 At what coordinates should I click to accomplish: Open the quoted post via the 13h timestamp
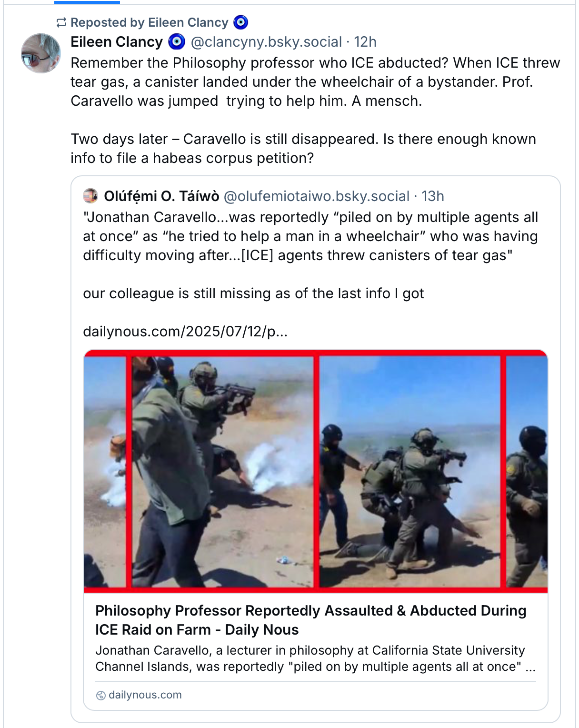(433, 196)
